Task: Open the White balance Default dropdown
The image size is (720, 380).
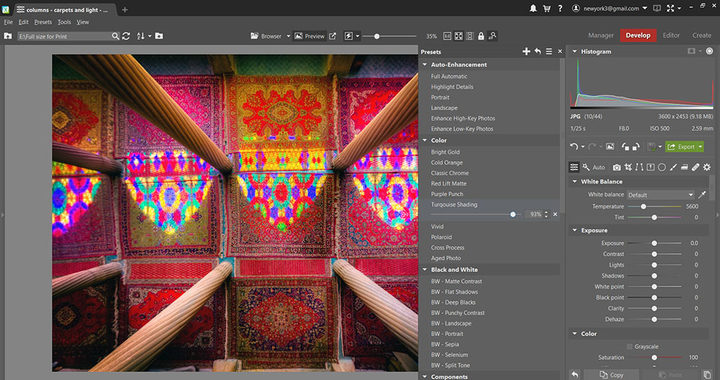Action: [660, 195]
